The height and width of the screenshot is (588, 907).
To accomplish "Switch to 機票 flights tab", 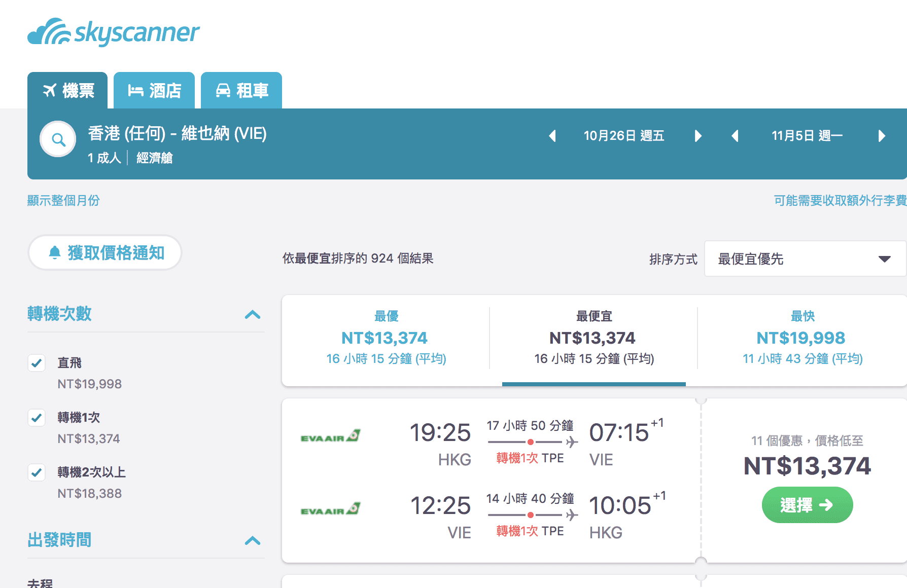I will point(67,90).
